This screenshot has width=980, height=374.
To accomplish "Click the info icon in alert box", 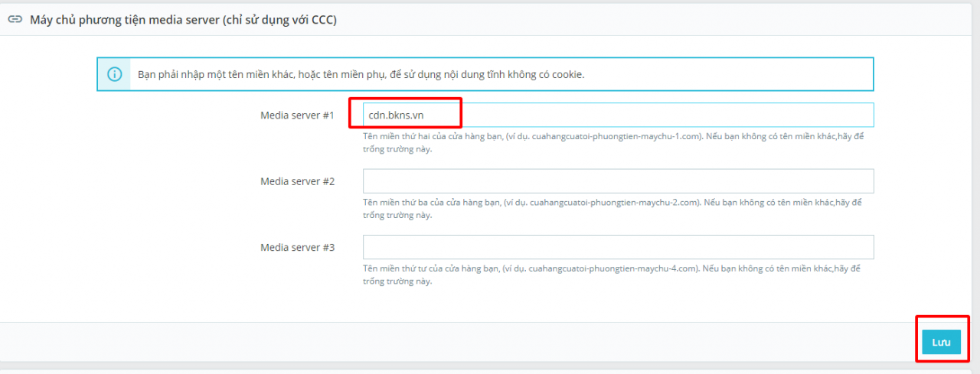I will (114, 74).
